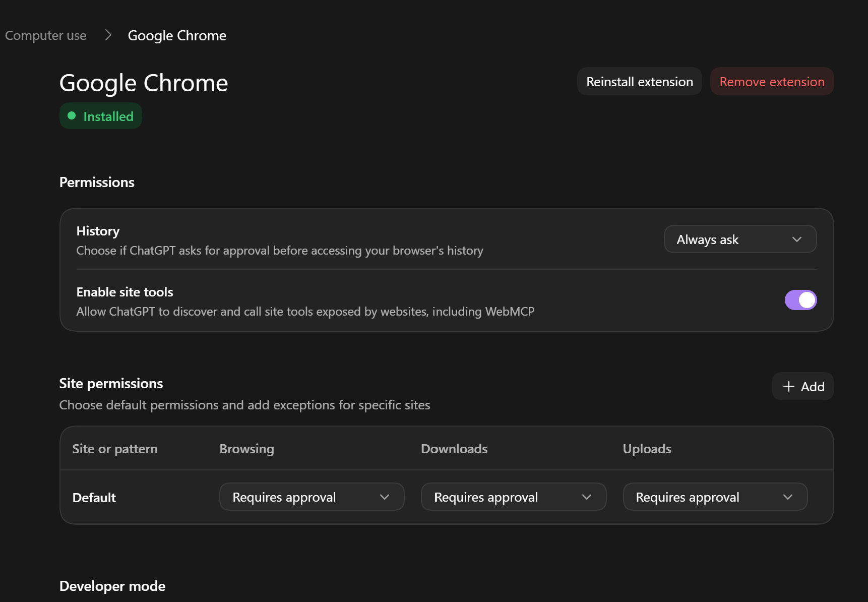Click the Site or pattern column header
Viewport: 868px width, 602px height.
115,449
